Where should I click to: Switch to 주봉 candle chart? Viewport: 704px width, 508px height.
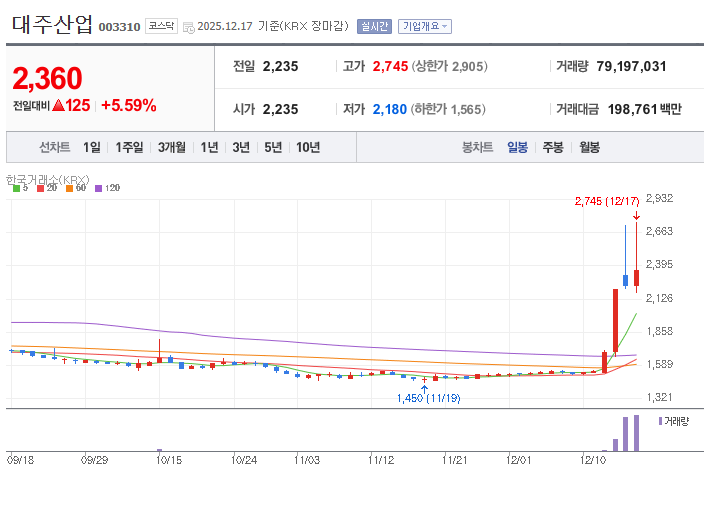[553, 147]
